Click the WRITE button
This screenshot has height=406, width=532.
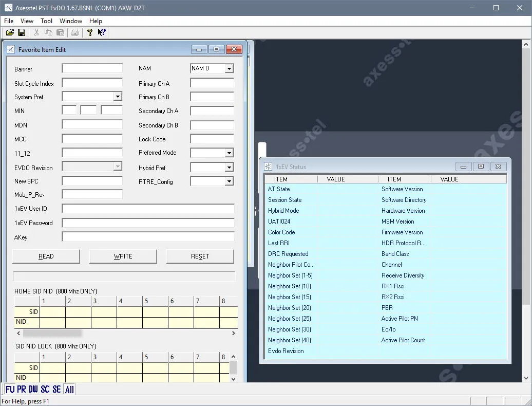(x=123, y=256)
